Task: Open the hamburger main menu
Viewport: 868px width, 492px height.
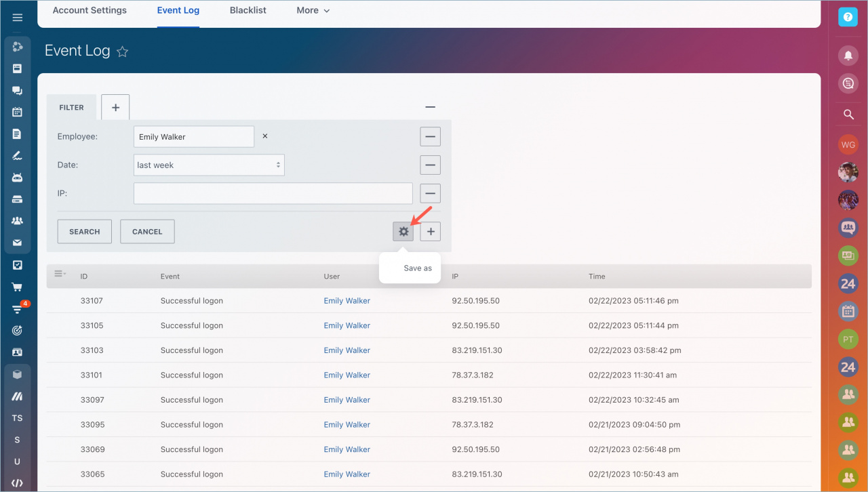Action: (18, 18)
